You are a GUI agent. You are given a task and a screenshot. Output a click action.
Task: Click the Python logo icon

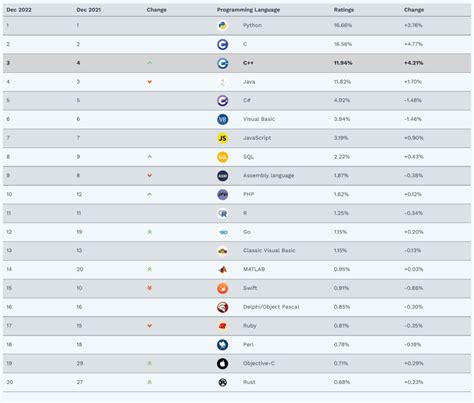[x=223, y=25]
